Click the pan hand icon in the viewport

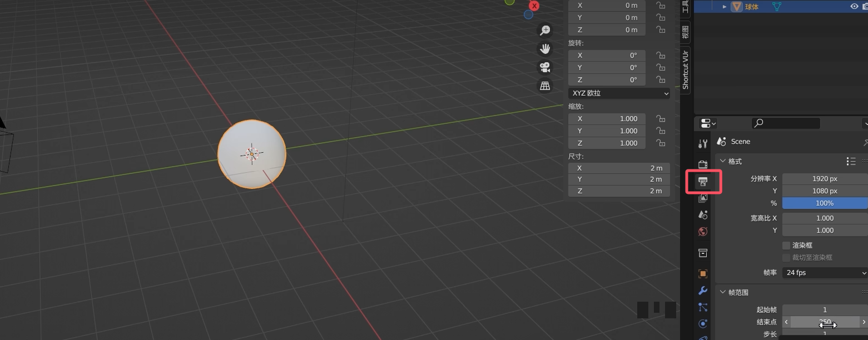(x=545, y=49)
